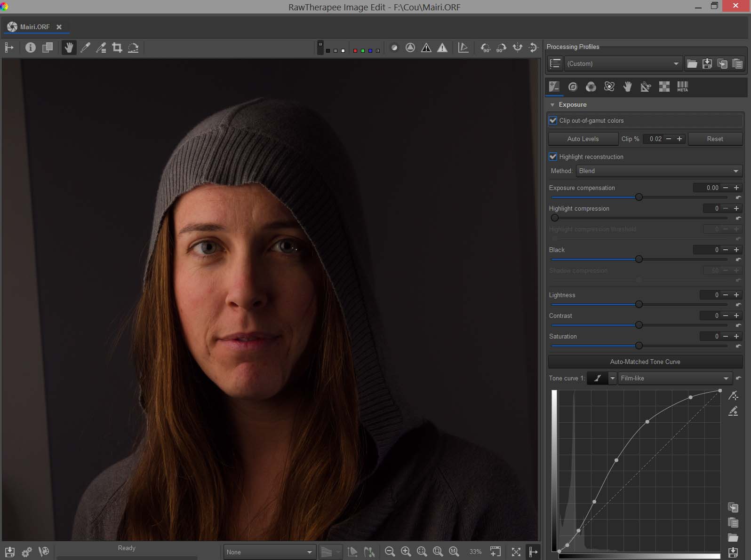Open the highlight reconstruction Method dropdown

(659, 171)
